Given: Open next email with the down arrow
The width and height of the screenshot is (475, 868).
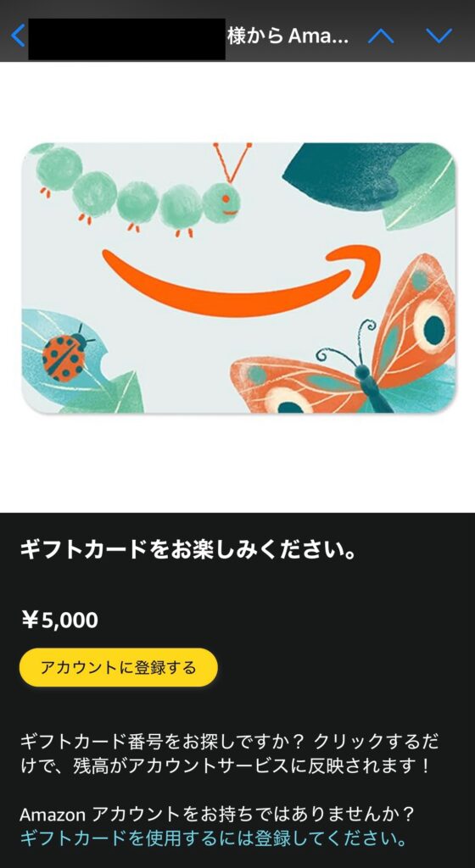Looking at the screenshot, I should coord(439,36).
